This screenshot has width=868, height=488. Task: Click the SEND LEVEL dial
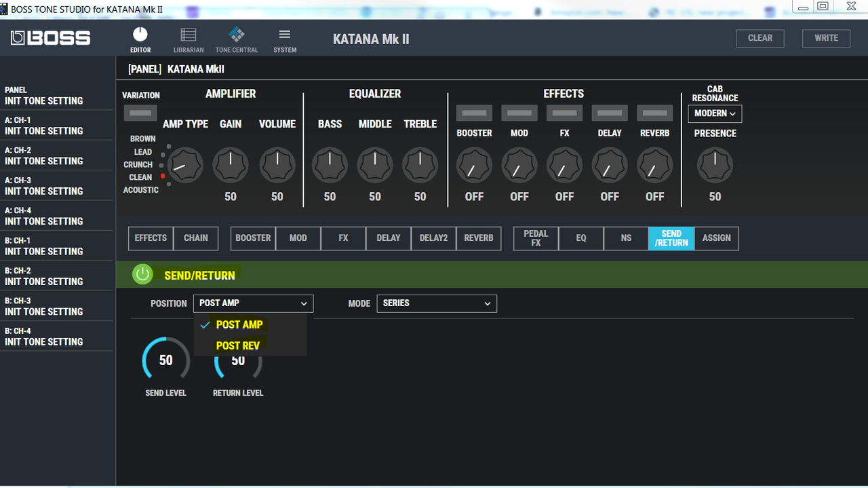click(166, 360)
